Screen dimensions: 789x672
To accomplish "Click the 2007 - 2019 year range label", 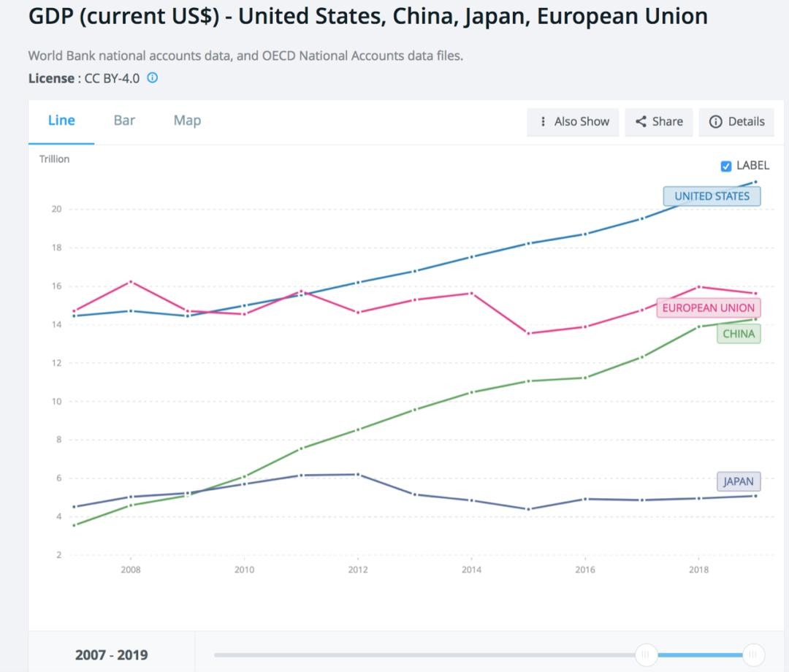I will tap(111, 654).
